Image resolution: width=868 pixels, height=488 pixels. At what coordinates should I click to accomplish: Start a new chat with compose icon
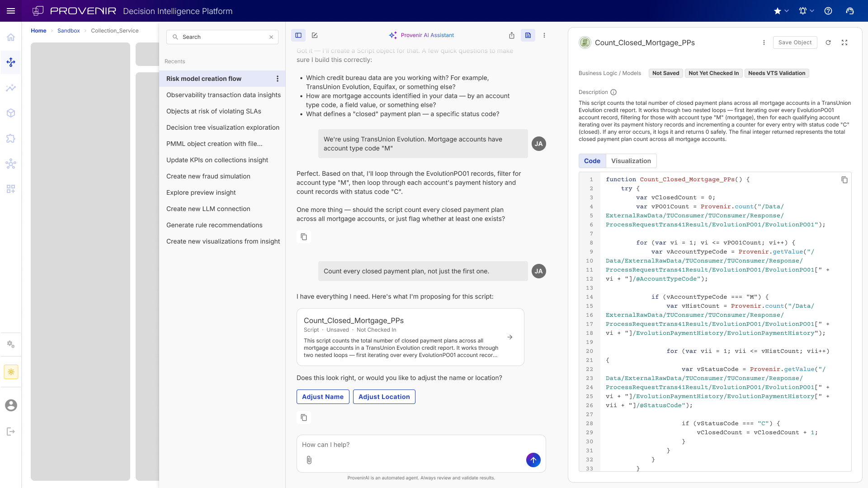coord(315,35)
